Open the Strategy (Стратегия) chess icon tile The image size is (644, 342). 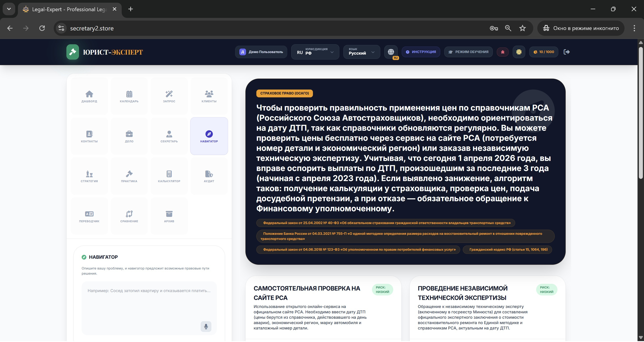tap(89, 176)
